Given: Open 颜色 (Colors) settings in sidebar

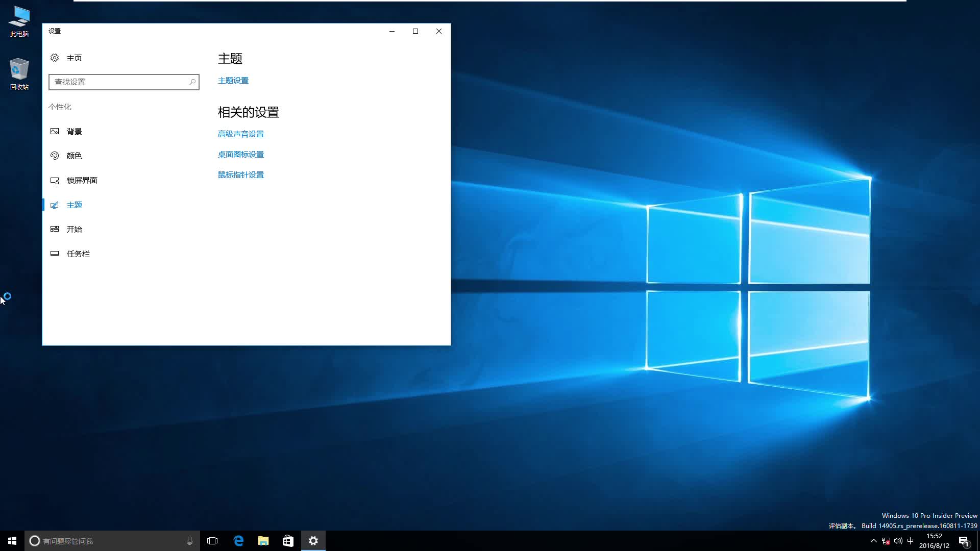Looking at the screenshot, I should [74, 156].
